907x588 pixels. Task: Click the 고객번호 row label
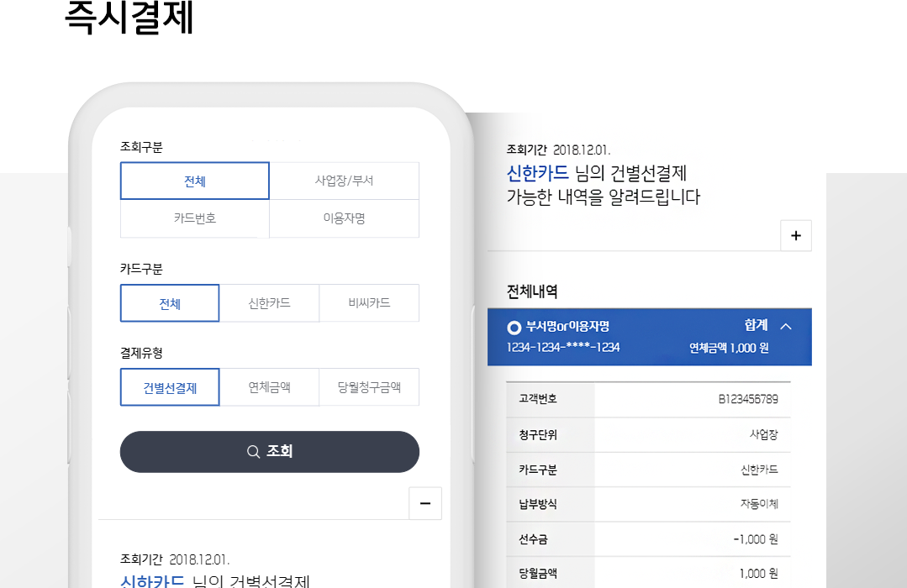pyautogui.click(x=537, y=399)
